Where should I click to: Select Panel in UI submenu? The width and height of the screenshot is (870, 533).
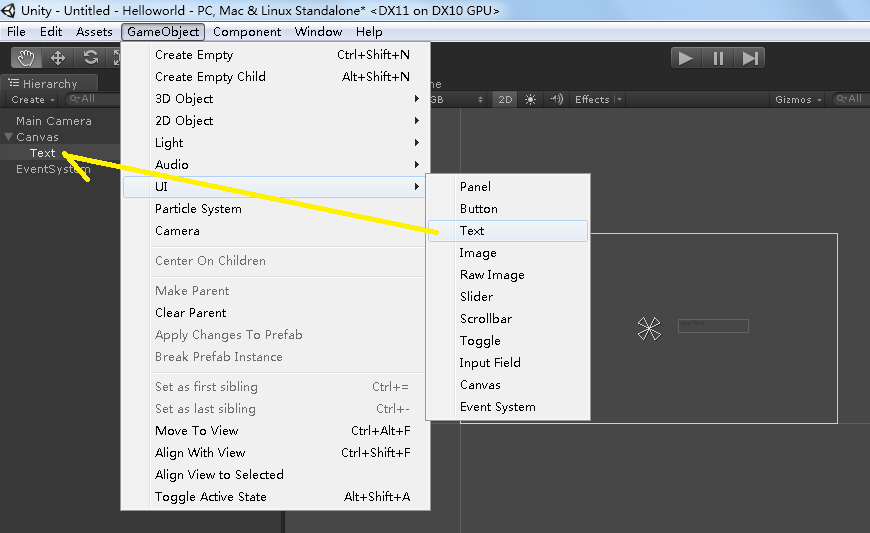click(x=508, y=187)
